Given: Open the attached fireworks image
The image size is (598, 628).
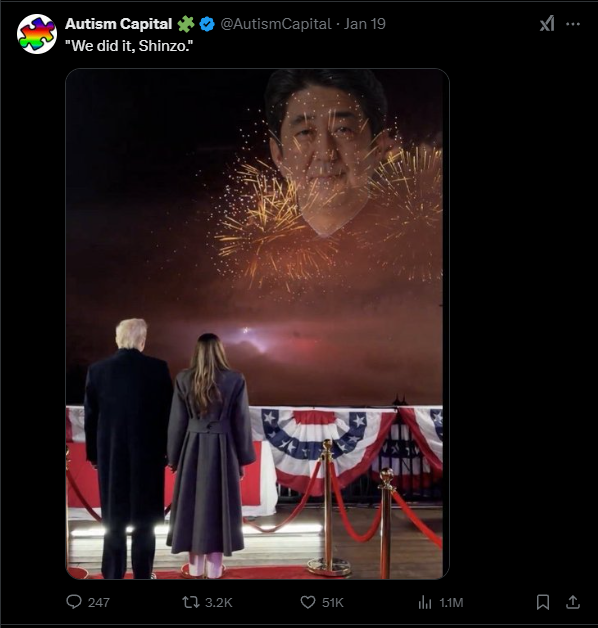Looking at the screenshot, I should [258, 324].
